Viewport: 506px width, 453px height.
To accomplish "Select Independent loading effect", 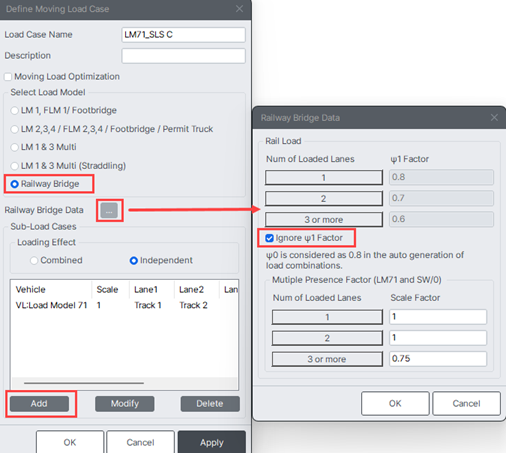I will [x=134, y=260].
